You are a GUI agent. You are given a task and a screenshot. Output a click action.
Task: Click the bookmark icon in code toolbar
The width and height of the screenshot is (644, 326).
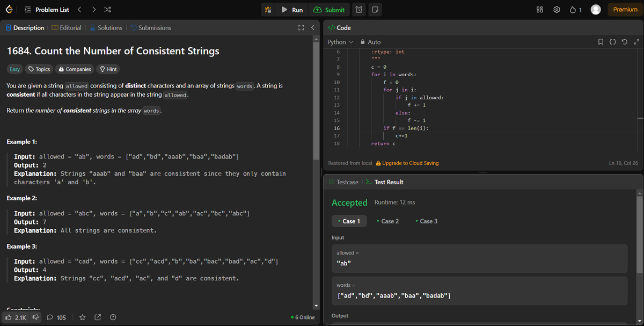602,42
